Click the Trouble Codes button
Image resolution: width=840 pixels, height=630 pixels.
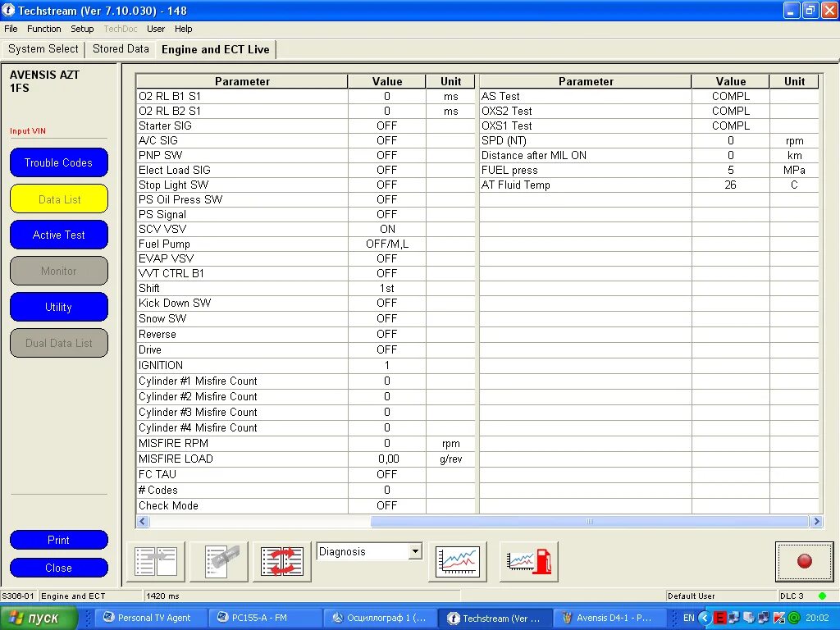pyautogui.click(x=59, y=162)
